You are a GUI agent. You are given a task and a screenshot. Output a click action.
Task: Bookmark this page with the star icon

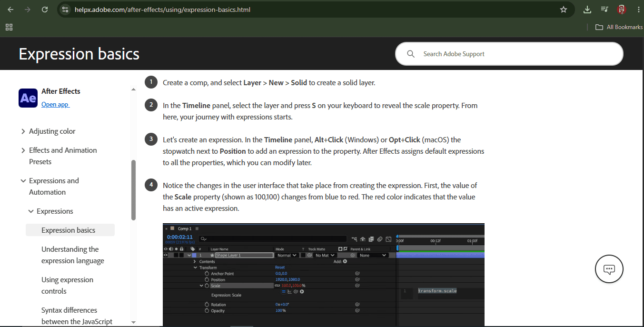(x=564, y=10)
